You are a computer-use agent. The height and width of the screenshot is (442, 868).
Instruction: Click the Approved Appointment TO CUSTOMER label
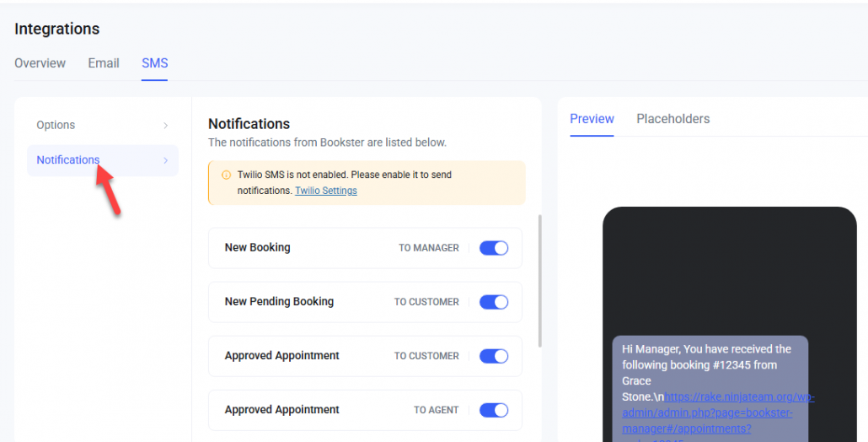(x=426, y=356)
